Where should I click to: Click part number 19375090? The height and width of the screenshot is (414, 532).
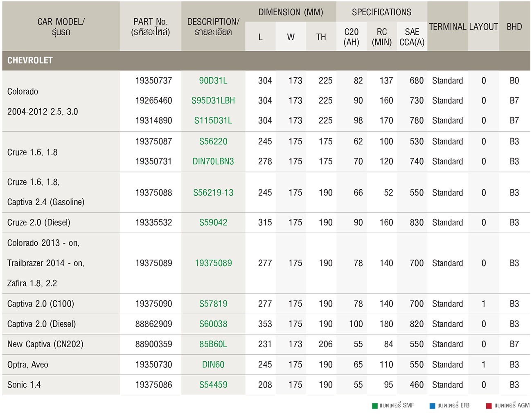coord(154,304)
